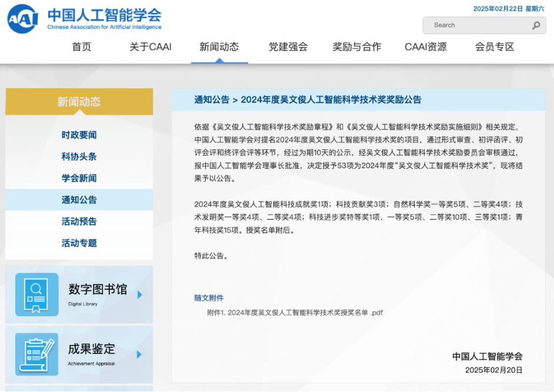The image size is (554, 392).
Task: Open the 党建强会 menu
Action: [288, 46]
